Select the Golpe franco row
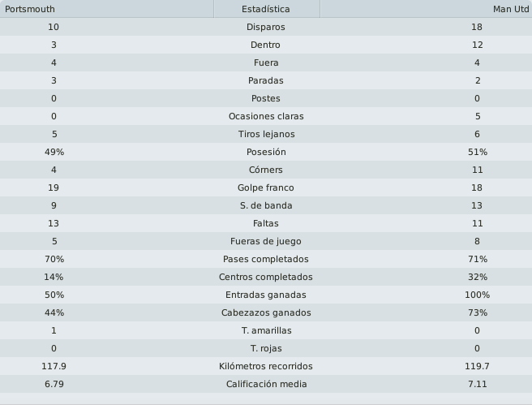This screenshot has height=405, width=532. point(266,187)
